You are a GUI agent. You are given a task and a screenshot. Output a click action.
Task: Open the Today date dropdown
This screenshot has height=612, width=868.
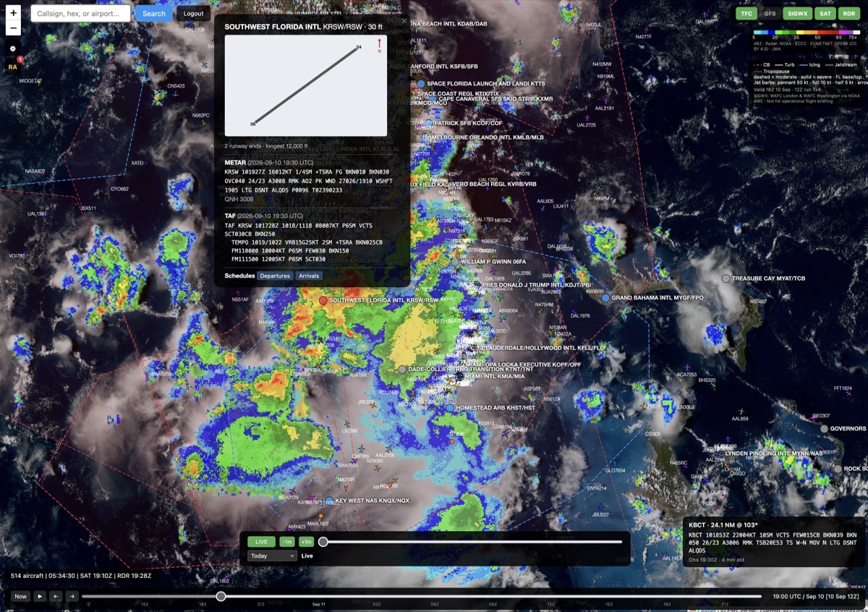272,556
